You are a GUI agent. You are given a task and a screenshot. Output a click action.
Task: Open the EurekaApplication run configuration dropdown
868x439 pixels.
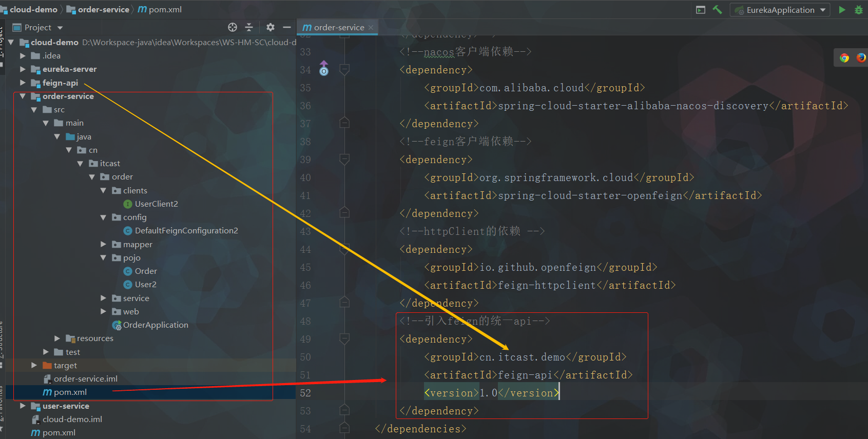tap(780, 10)
